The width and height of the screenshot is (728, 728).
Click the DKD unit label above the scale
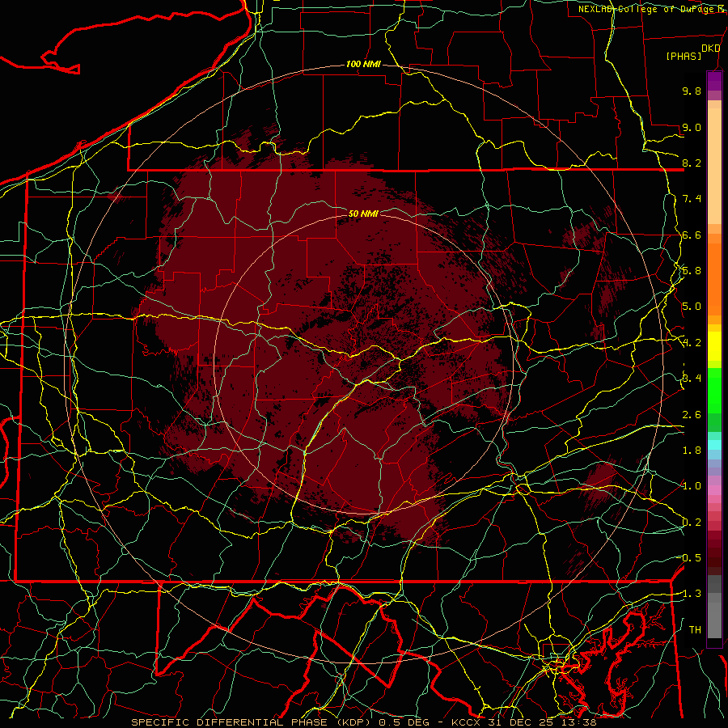tap(710, 49)
